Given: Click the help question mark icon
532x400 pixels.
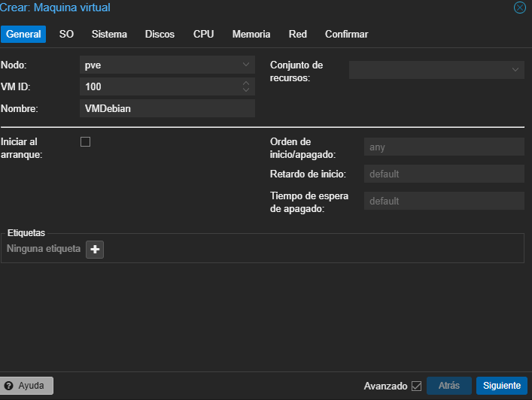Looking at the screenshot, I should [9, 386].
